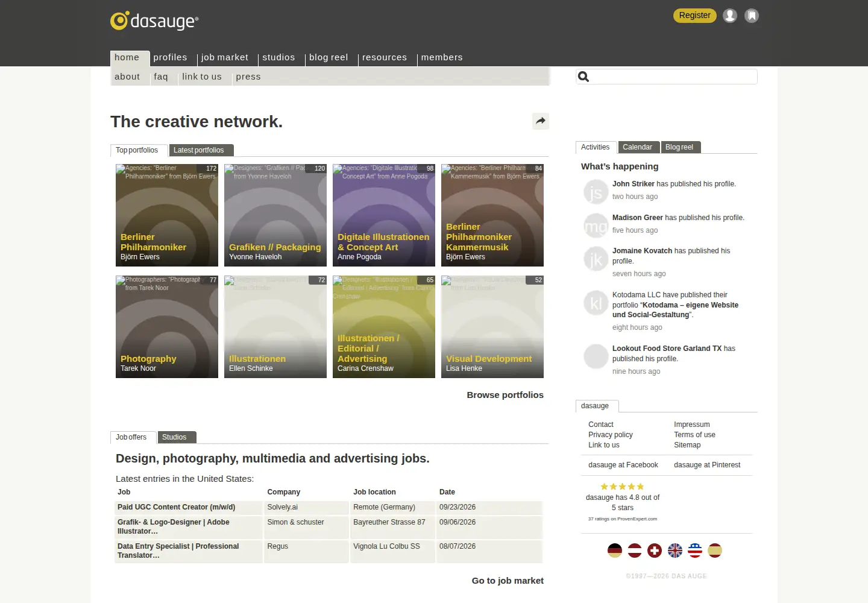Select the Spanish flag
Image resolution: width=868 pixels, height=603 pixels.
715,551
